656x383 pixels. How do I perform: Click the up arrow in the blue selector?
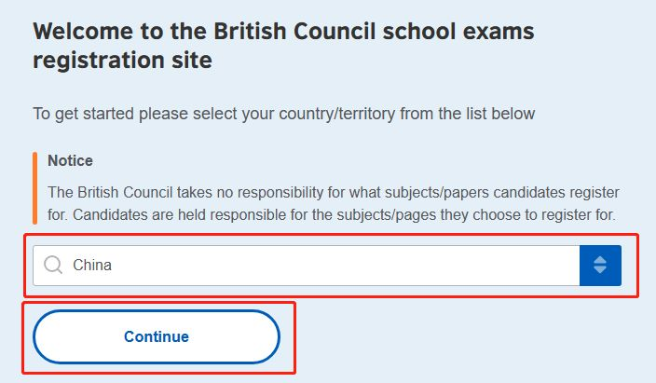click(600, 260)
